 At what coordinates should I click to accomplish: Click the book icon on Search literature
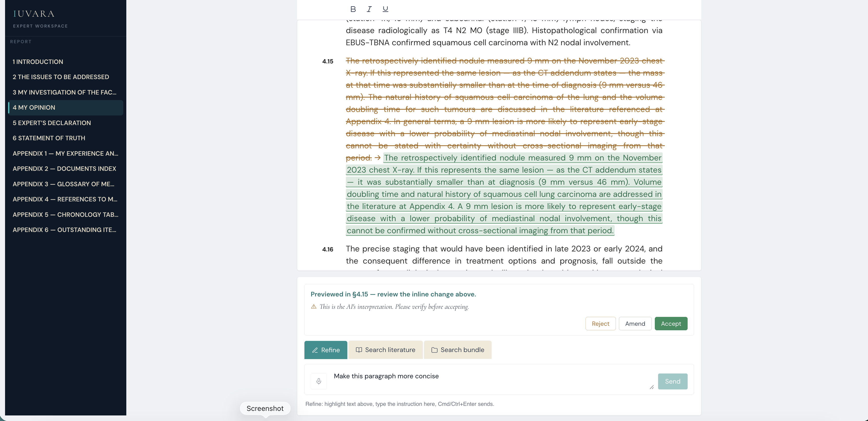click(359, 350)
